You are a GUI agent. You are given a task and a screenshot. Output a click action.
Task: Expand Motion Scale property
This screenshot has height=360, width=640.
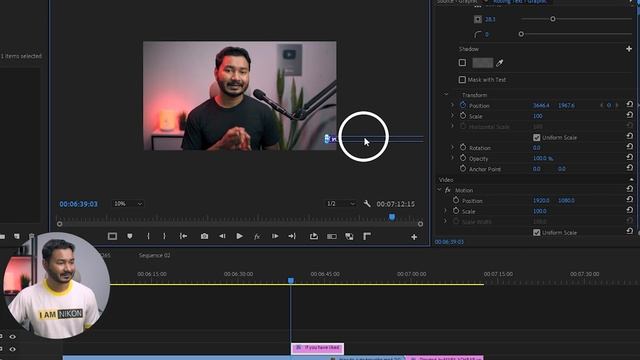(x=445, y=211)
